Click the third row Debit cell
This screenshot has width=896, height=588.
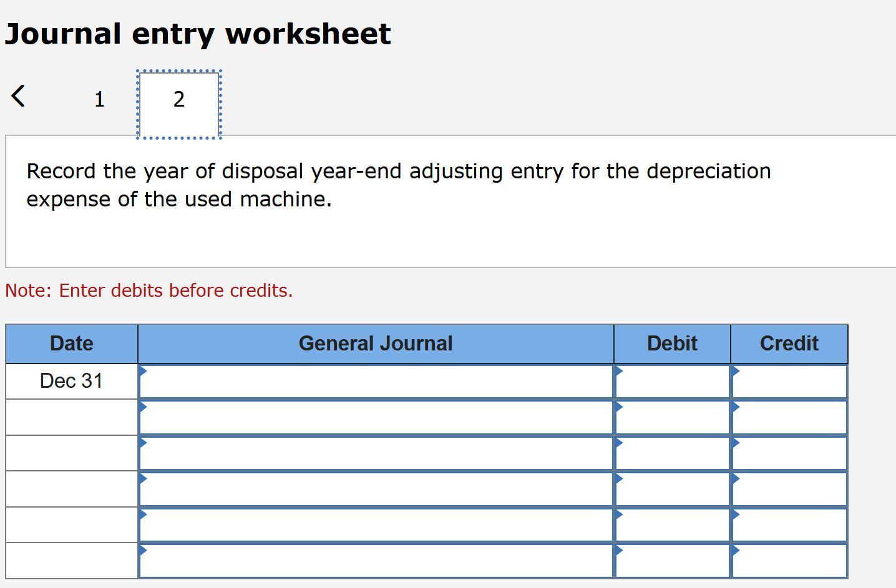coord(672,453)
